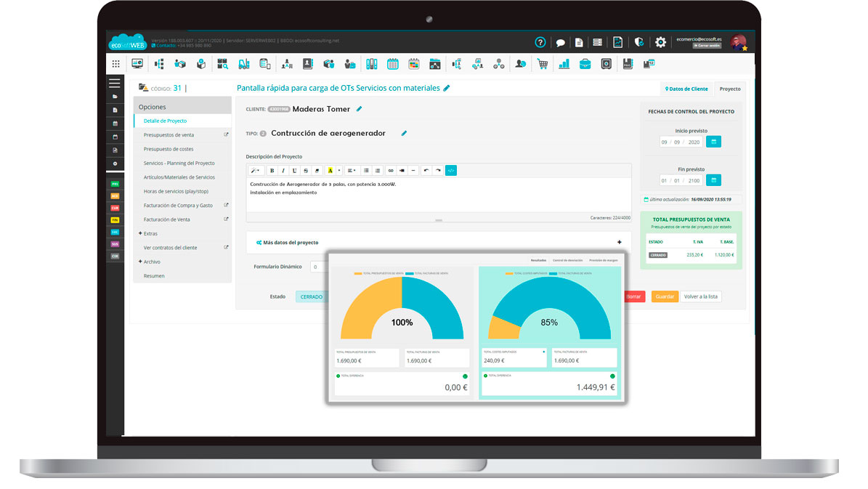This screenshot has width=868, height=489.
Task: Open the chat bubble icon in header
Action: pyautogui.click(x=561, y=42)
